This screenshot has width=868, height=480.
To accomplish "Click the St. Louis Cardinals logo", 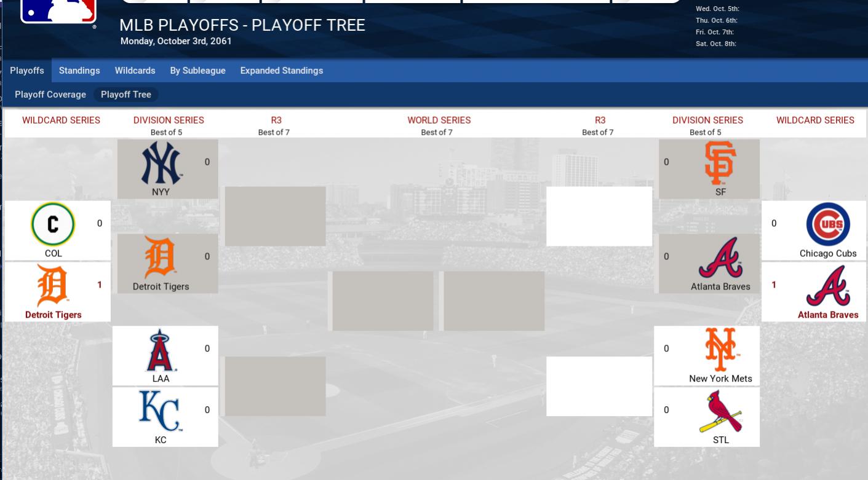I will [x=720, y=411].
